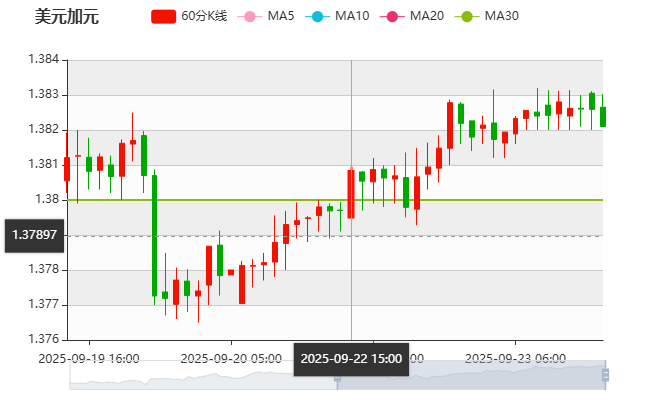Click the 1.37897 y-axis pointer label
Screen dimensions: 670x400
click(x=33, y=234)
